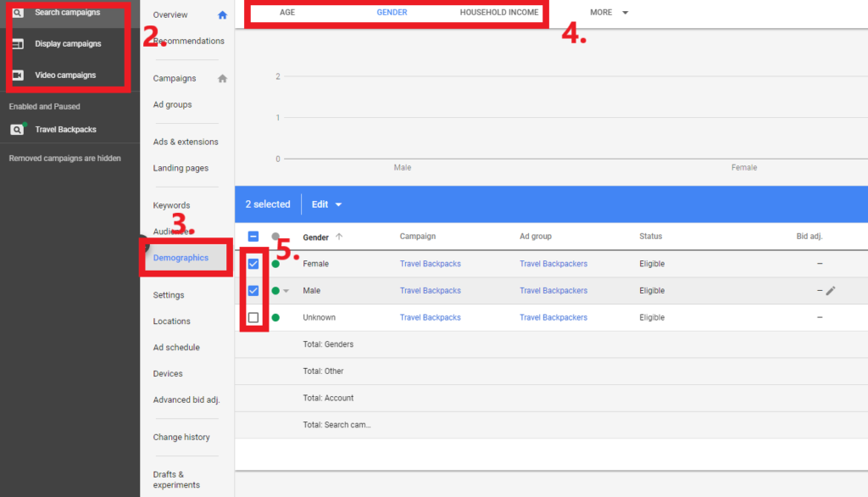This screenshot has width=868, height=497.
Task: Expand the MORE dropdown menu
Action: [609, 12]
